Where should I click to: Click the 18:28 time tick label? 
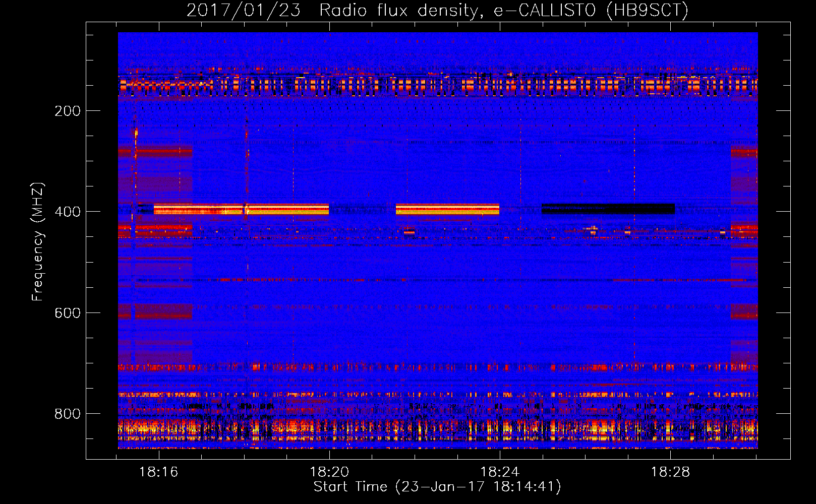coord(670,472)
